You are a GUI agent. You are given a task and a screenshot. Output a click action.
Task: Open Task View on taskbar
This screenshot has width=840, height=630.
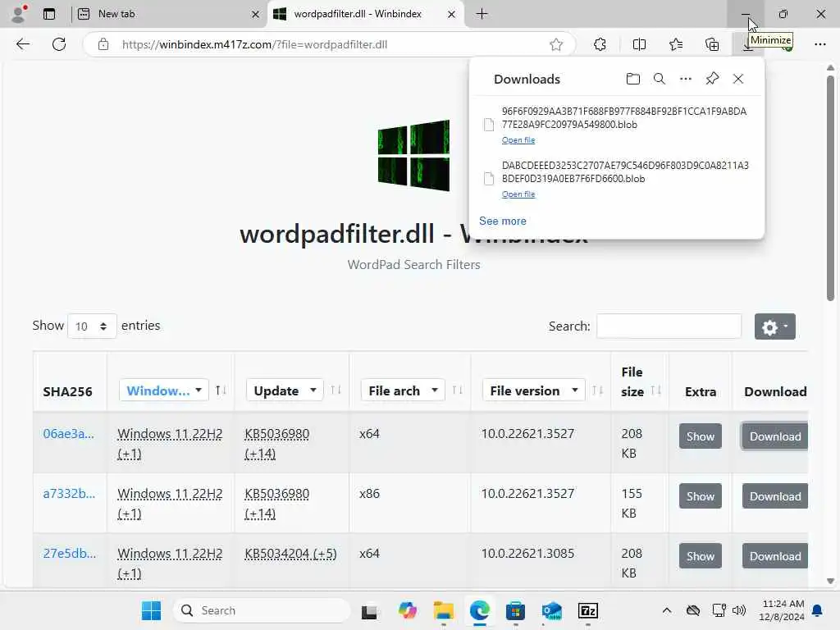tap(369, 610)
